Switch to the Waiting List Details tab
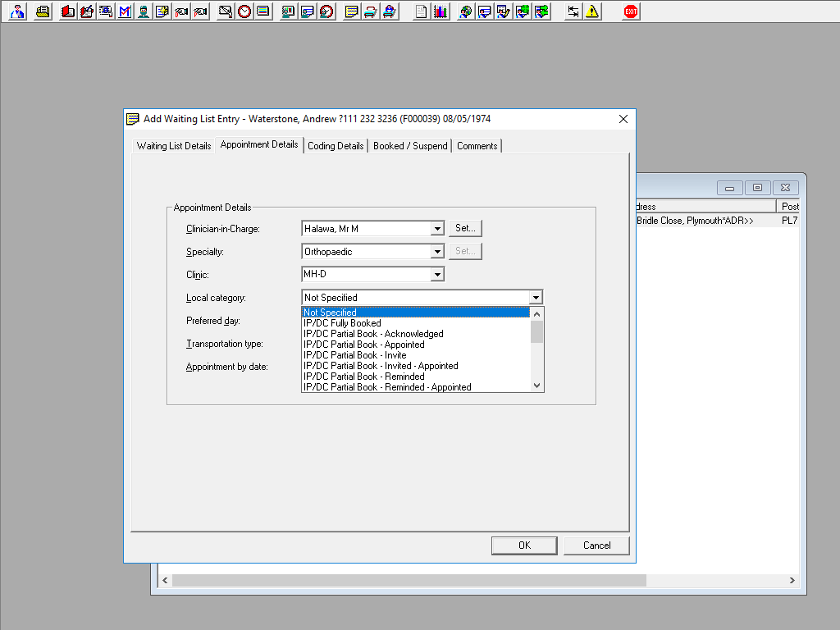Screen dimensions: 840x630 pos(174,146)
